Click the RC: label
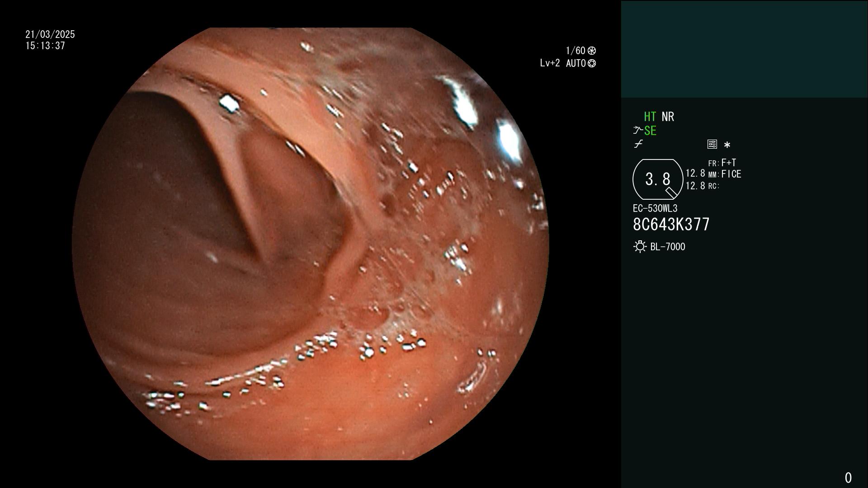This screenshot has height=488, width=868. coord(713,186)
